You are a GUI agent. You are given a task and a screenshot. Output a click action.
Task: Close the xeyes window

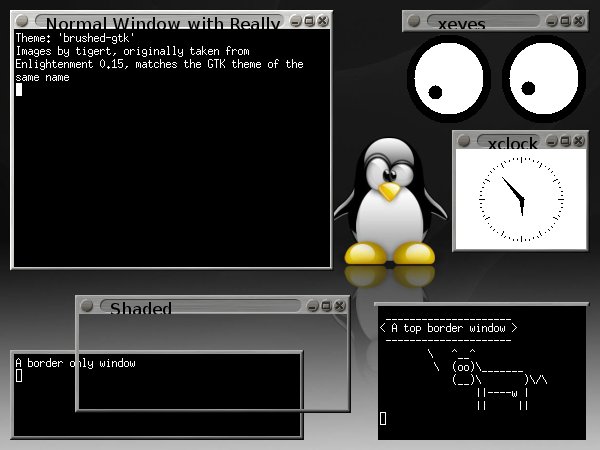579,21
